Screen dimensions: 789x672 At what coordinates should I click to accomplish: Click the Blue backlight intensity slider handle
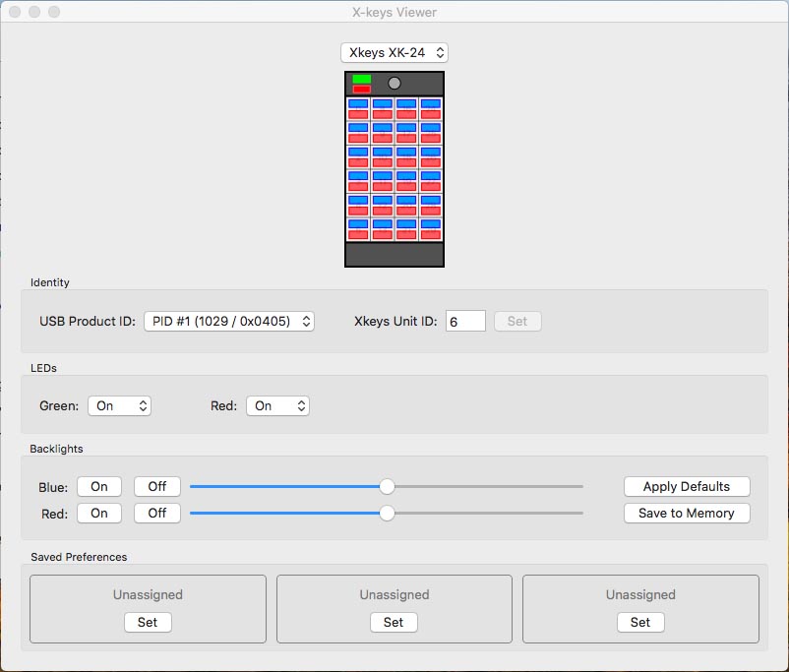[x=387, y=486]
